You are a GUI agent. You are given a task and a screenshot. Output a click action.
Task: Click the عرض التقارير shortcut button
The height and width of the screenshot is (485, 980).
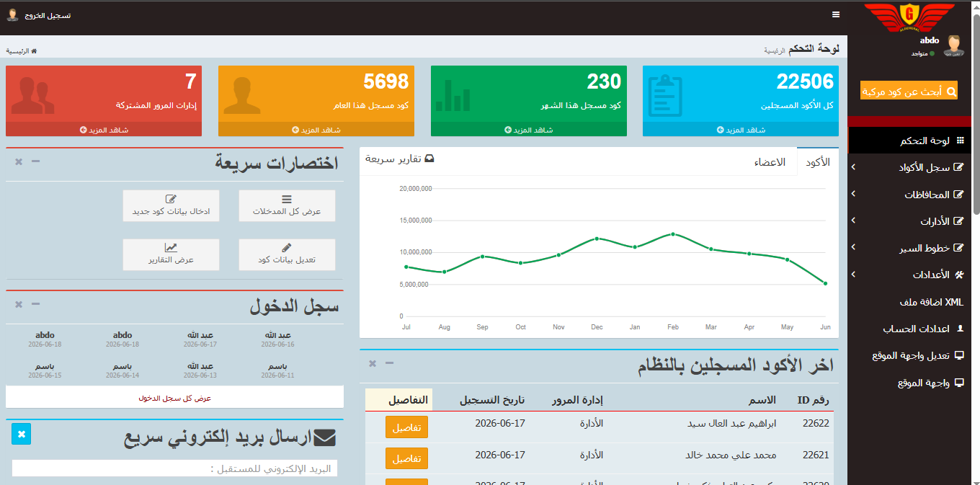pyautogui.click(x=171, y=254)
